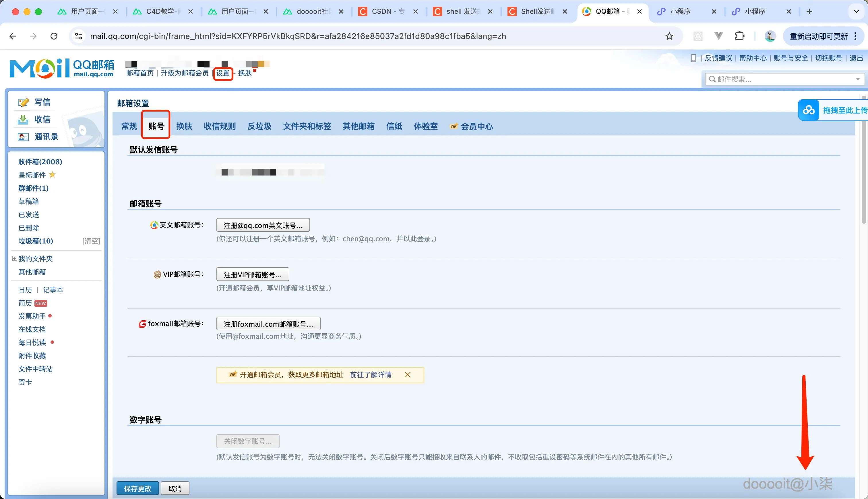868x499 pixels.
Task: Dismiss the VIP membership banner
Action: click(407, 375)
